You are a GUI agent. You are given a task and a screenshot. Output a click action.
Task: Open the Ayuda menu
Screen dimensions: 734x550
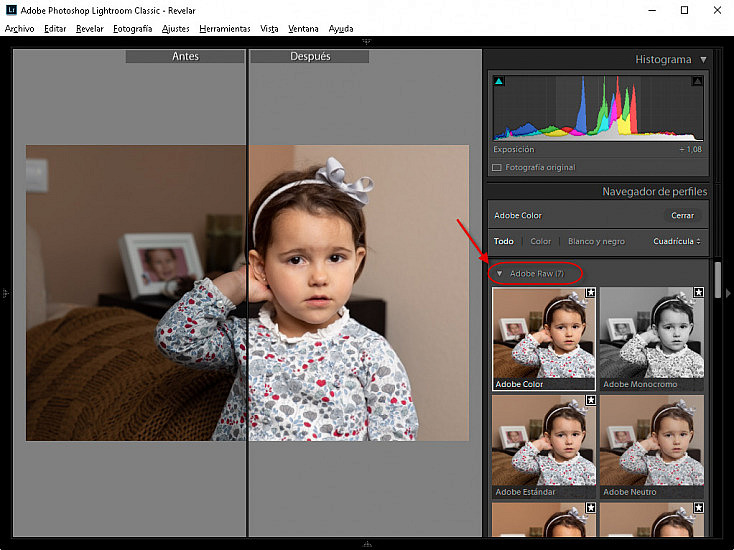tap(341, 29)
